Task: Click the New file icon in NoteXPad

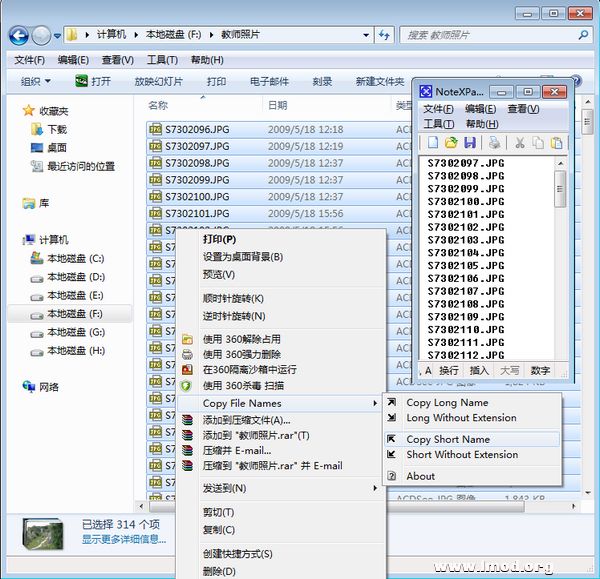Action: click(433, 143)
